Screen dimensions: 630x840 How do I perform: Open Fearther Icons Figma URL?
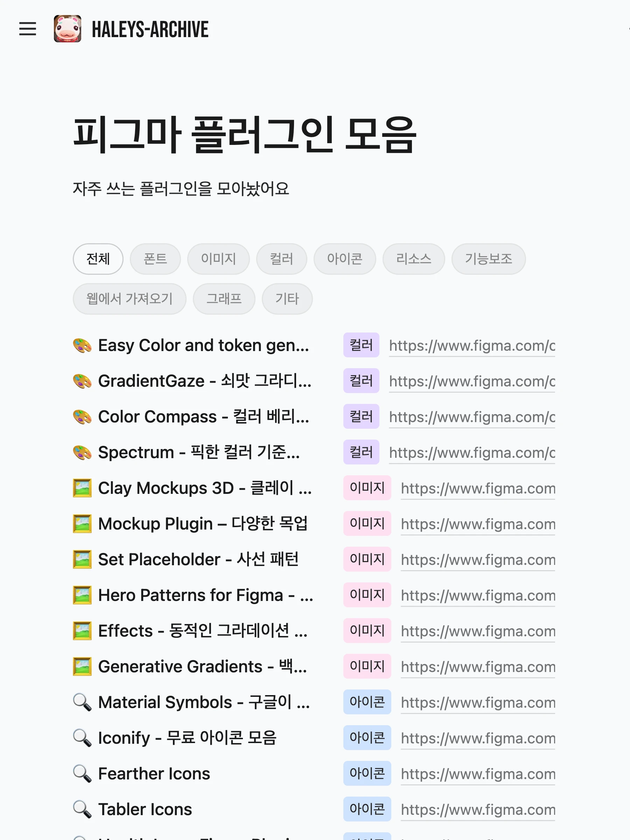tap(478, 774)
